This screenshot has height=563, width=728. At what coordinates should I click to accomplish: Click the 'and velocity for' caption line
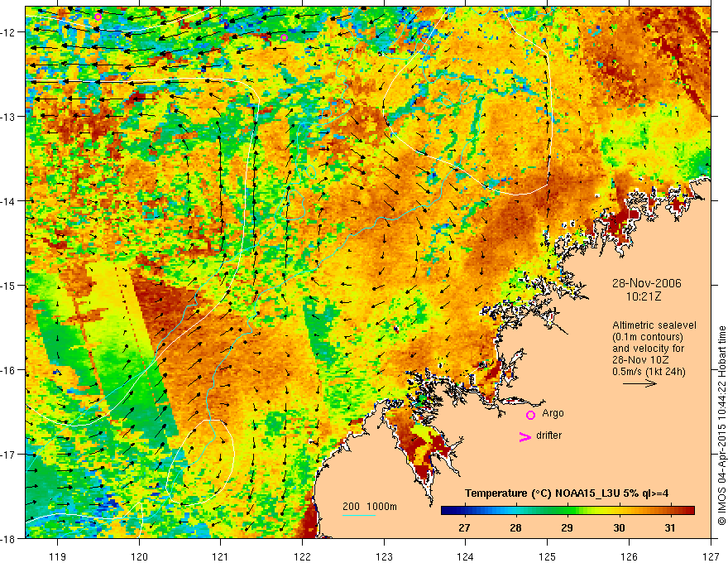click(x=648, y=349)
